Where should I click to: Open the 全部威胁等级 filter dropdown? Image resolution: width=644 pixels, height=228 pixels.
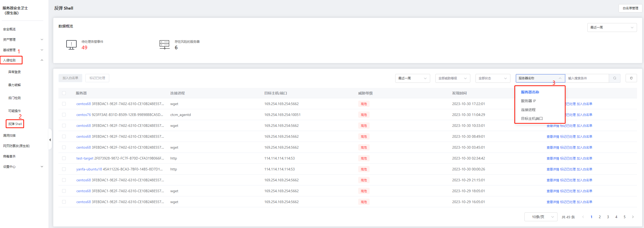click(453, 78)
